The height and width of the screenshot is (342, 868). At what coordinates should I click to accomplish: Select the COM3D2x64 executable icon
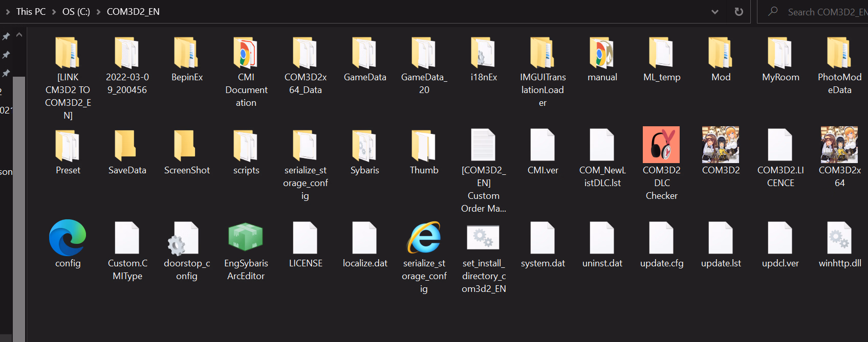[839, 145]
